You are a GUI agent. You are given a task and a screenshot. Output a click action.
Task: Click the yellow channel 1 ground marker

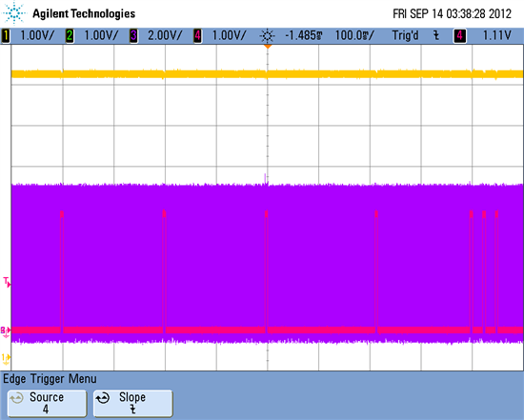[x=6, y=359]
